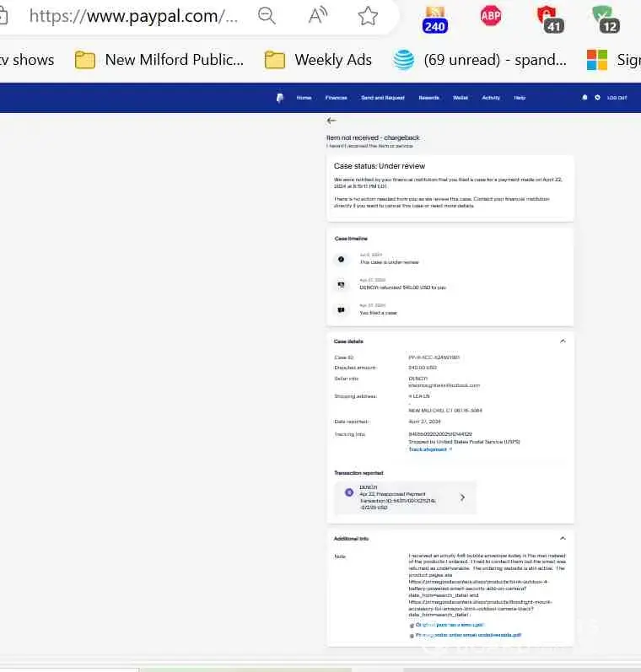Go back using the left arrow

click(x=331, y=121)
